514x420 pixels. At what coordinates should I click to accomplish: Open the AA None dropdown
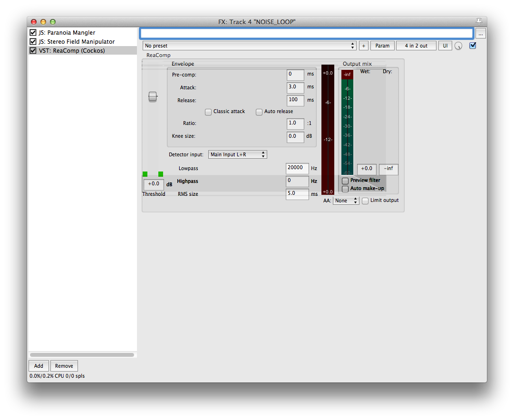(x=346, y=200)
